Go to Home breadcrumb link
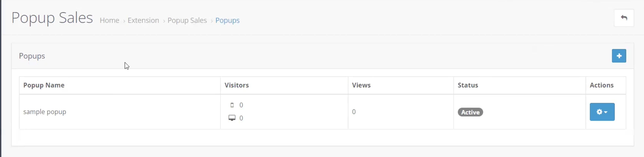Viewport: 644px width, 157px height. point(109,20)
